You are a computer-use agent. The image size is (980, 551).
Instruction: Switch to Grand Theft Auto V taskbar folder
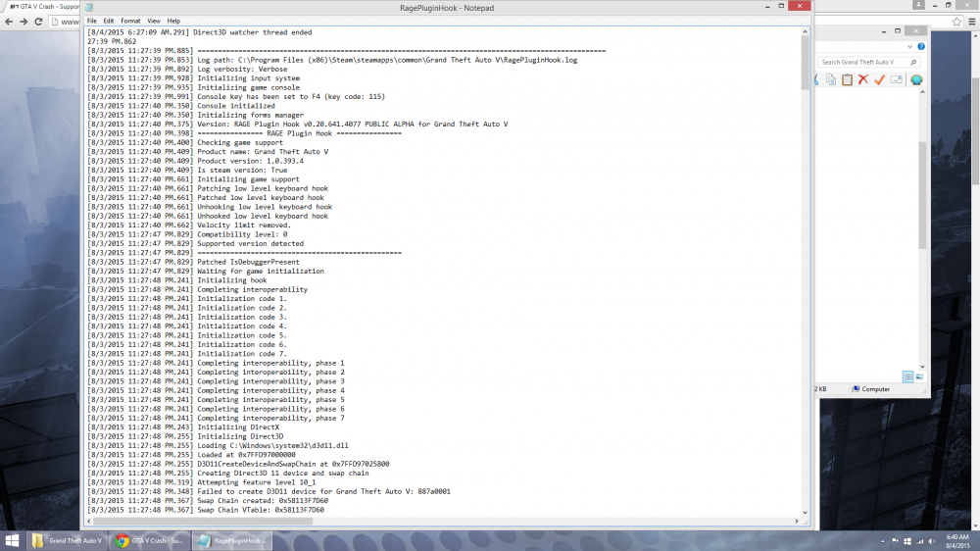point(67,540)
